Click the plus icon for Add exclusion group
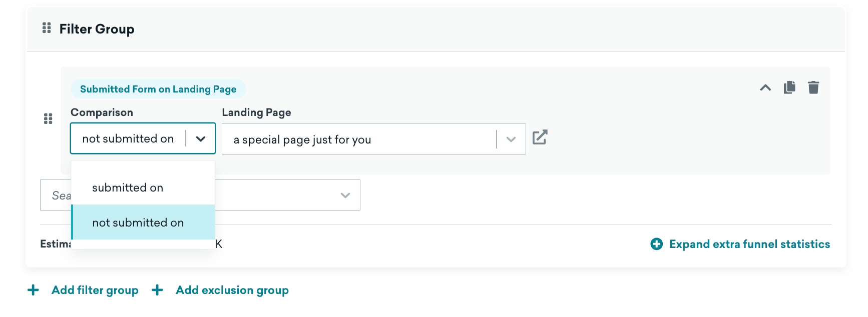 (x=157, y=290)
